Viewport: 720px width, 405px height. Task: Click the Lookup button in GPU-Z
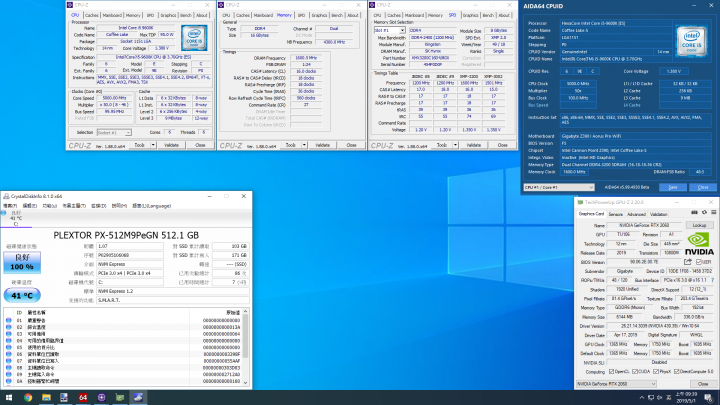[699, 225]
